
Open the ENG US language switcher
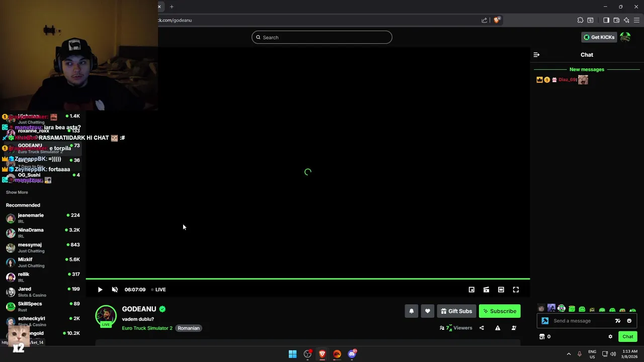click(592, 354)
